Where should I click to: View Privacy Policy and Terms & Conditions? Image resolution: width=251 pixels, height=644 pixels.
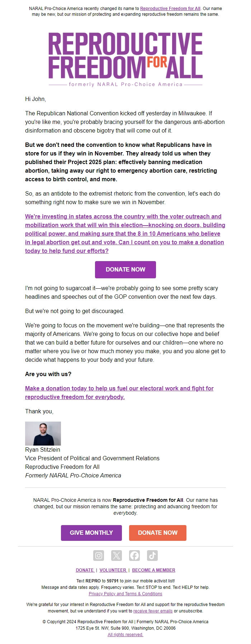tap(125, 593)
